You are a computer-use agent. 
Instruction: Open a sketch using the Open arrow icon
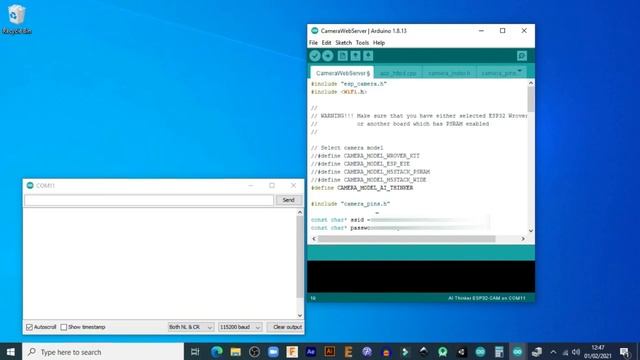point(356,56)
